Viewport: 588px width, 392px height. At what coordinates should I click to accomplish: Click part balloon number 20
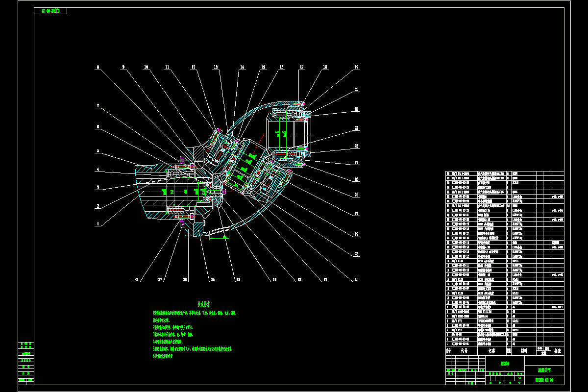click(x=356, y=90)
